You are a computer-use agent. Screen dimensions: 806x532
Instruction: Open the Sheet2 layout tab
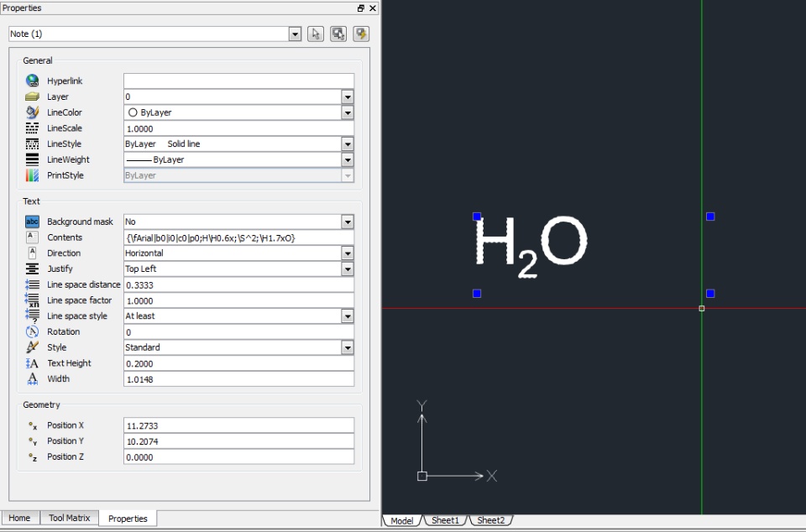491,520
